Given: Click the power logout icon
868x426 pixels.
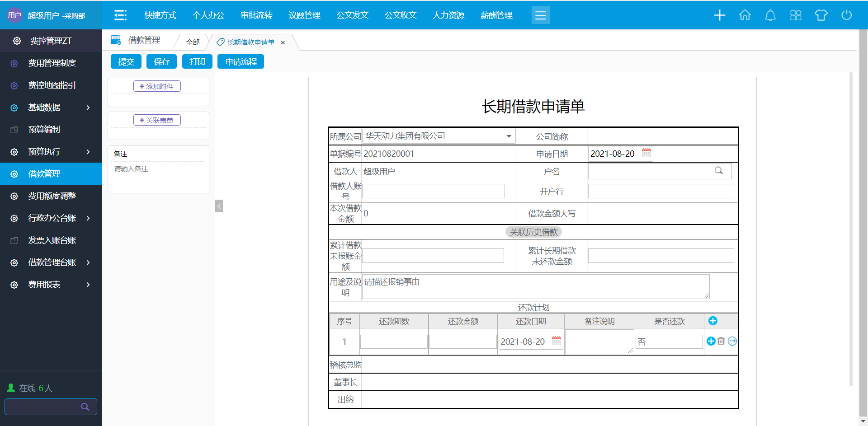Looking at the screenshot, I should click(846, 15).
